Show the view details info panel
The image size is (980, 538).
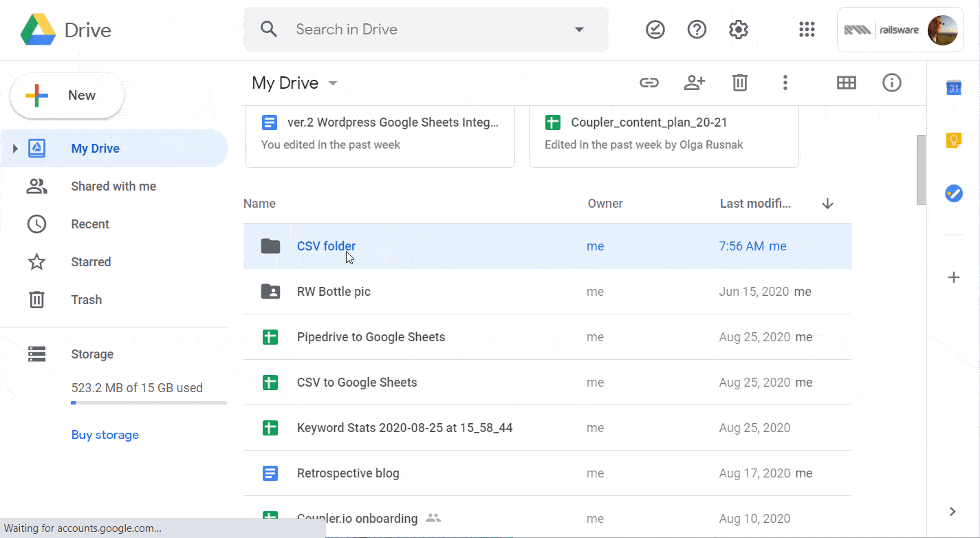(x=891, y=83)
